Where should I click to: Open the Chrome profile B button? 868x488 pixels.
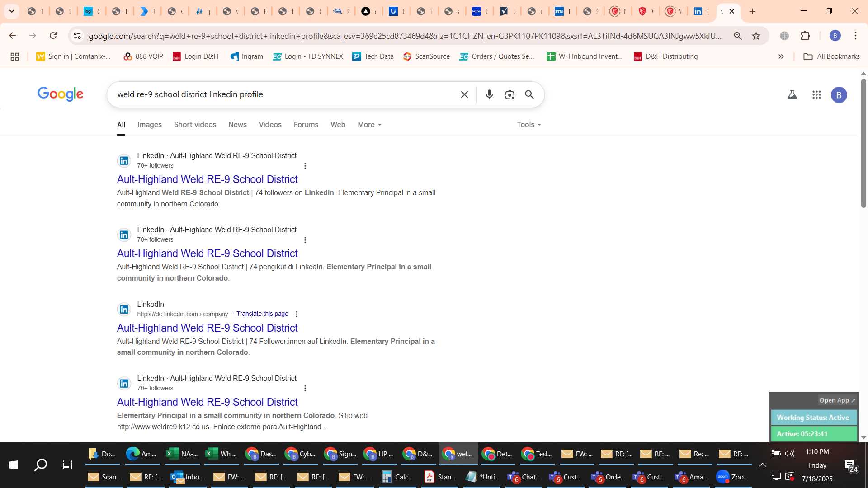[835, 36]
